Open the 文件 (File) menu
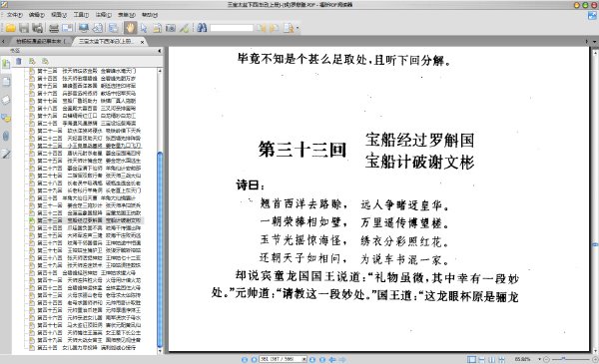 [15, 15]
